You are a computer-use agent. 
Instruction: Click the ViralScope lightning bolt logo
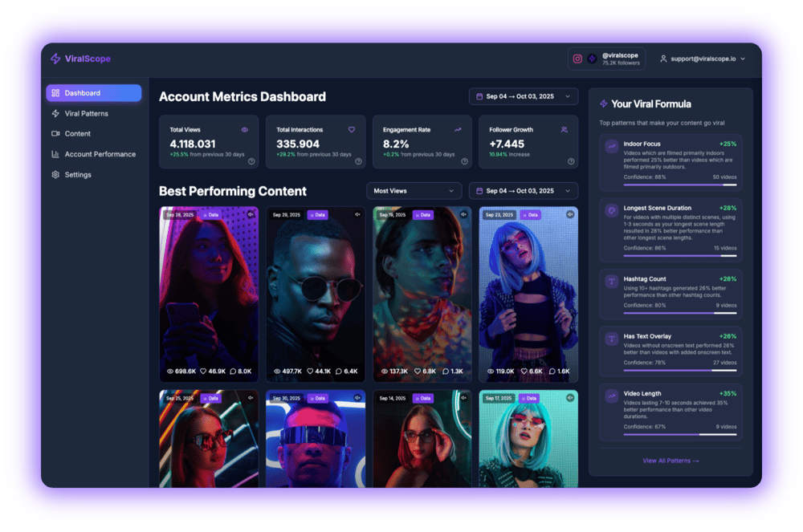[55, 59]
